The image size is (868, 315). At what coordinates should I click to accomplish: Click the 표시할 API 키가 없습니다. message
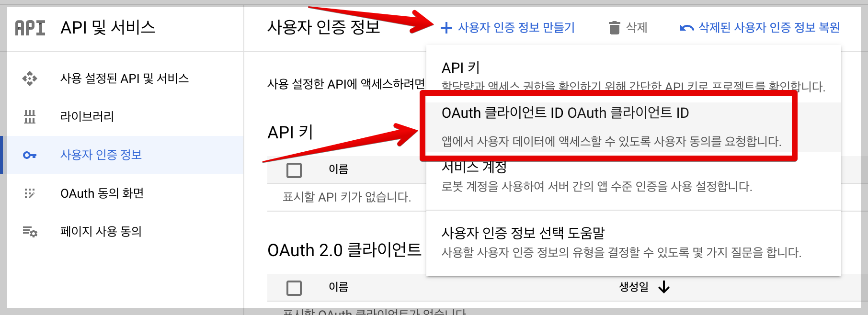(x=347, y=197)
